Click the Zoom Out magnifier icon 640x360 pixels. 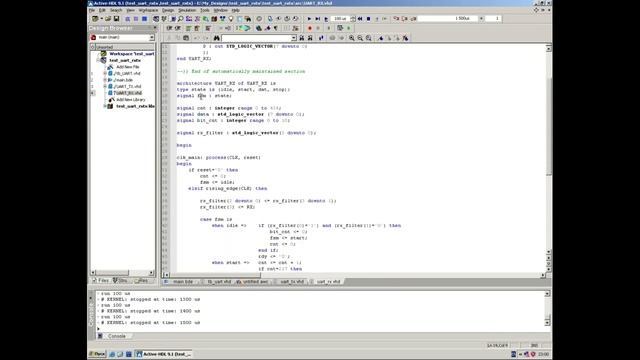360,38
